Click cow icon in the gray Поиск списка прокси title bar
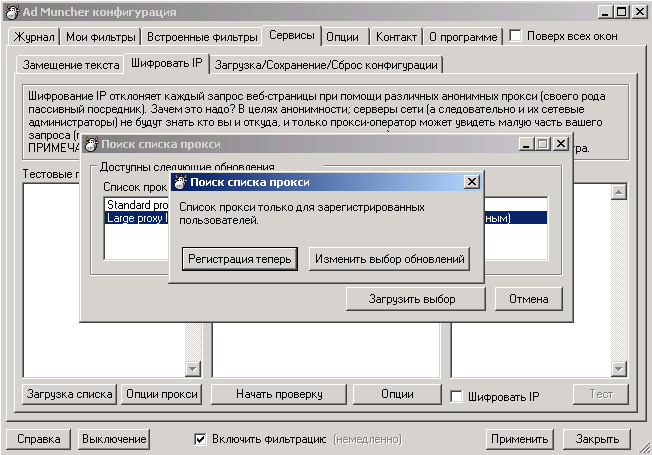652x455 pixels. (91, 144)
